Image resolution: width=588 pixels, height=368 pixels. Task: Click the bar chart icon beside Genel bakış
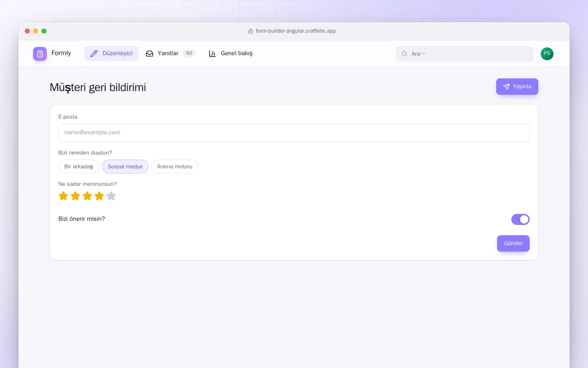point(212,53)
